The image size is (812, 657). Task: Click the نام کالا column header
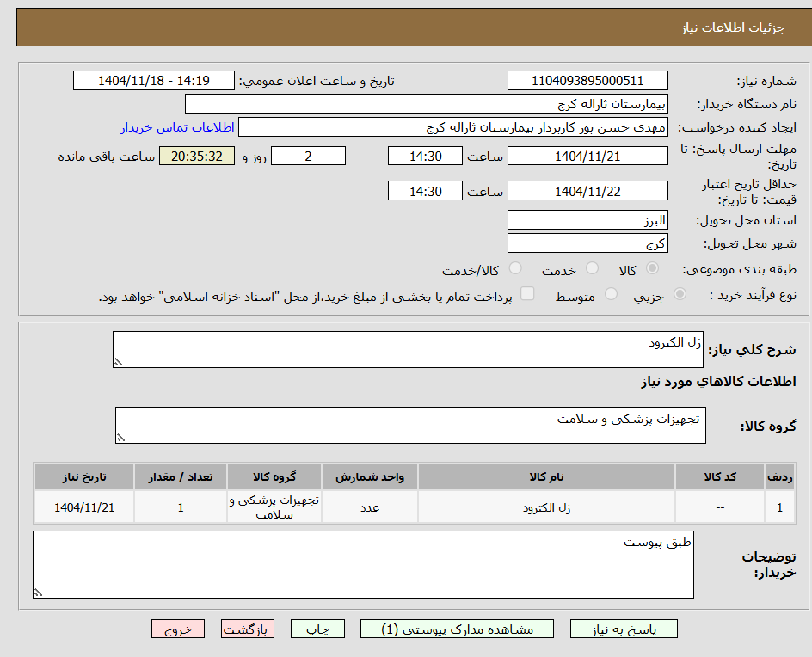(546, 476)
